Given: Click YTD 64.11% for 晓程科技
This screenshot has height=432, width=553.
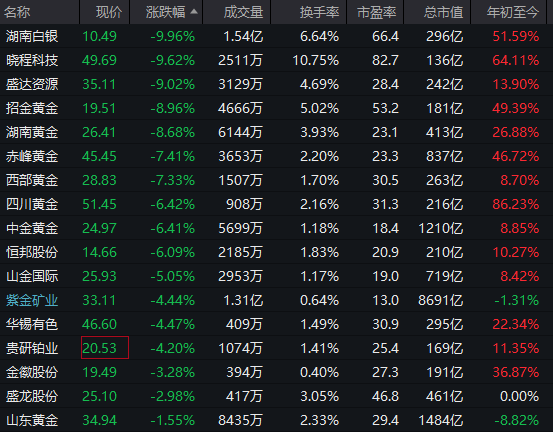Looking at the screenshot, I should [x=516, y=60].
